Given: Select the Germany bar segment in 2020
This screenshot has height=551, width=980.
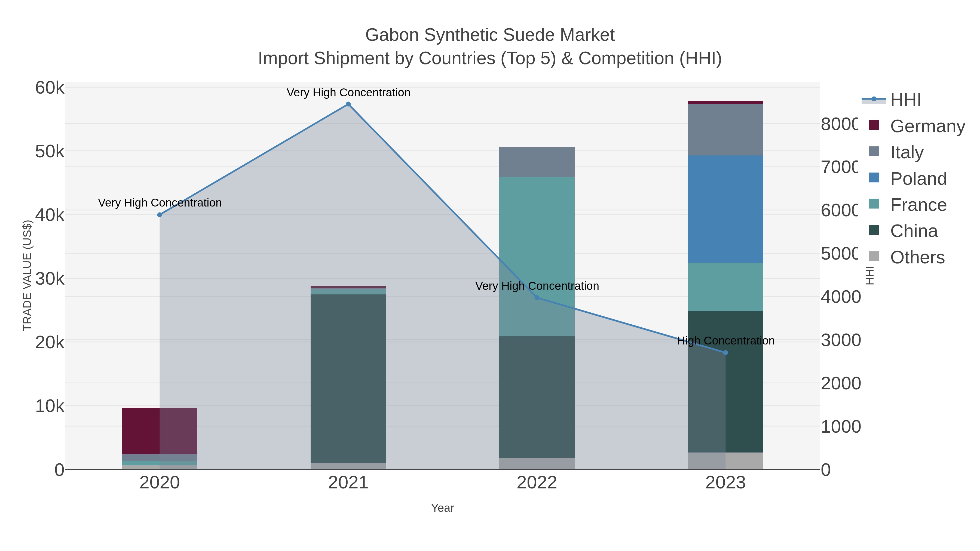Looking at the screenshot, I should (x=160, y=431).
